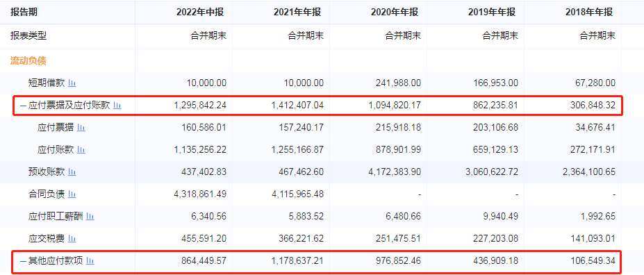Select 合并期末 under 2018年年报
Screen dimensions: 644x275
point(597,35)
